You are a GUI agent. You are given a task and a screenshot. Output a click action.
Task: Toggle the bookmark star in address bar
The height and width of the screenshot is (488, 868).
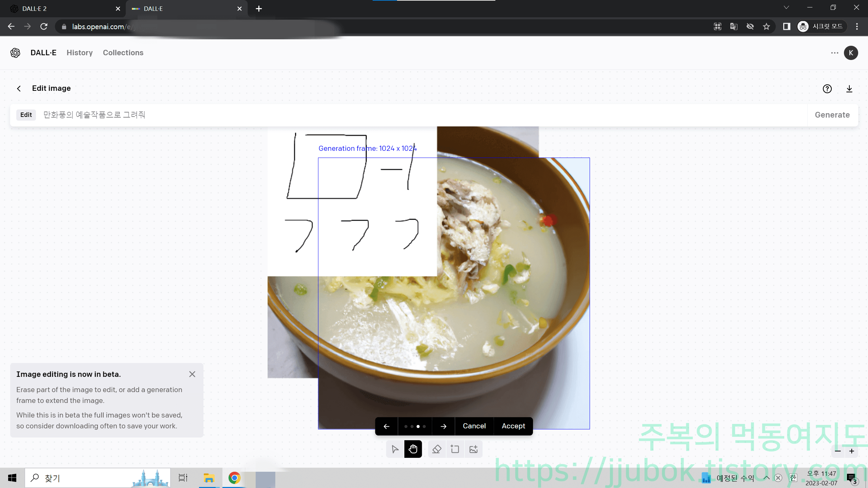coord(766,26)
